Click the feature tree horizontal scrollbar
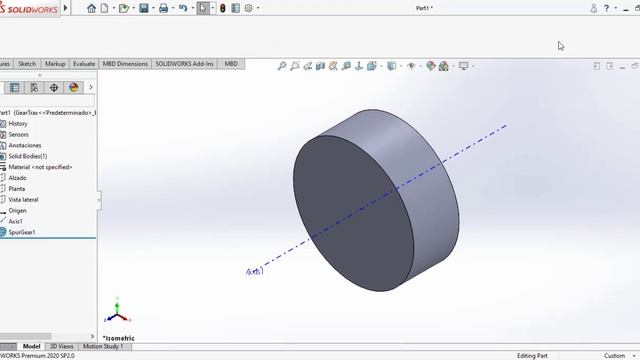This screenshot has height=360, width=640. pos(26,336)
